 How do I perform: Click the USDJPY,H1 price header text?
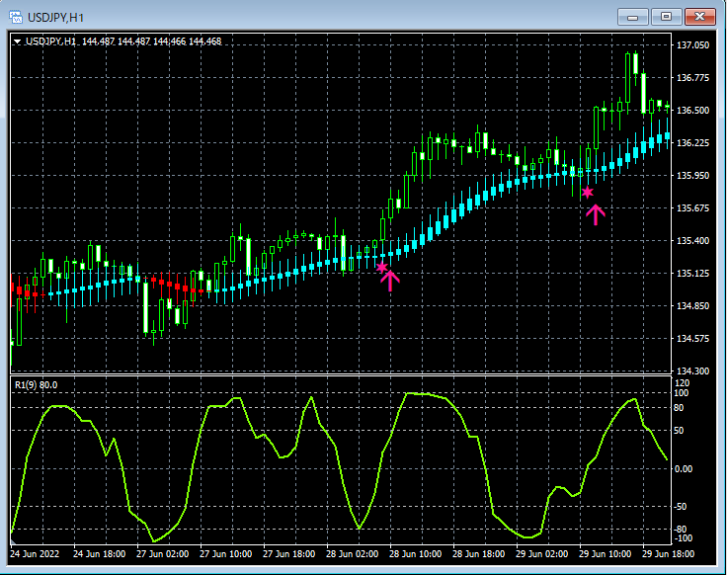point(123,41)
